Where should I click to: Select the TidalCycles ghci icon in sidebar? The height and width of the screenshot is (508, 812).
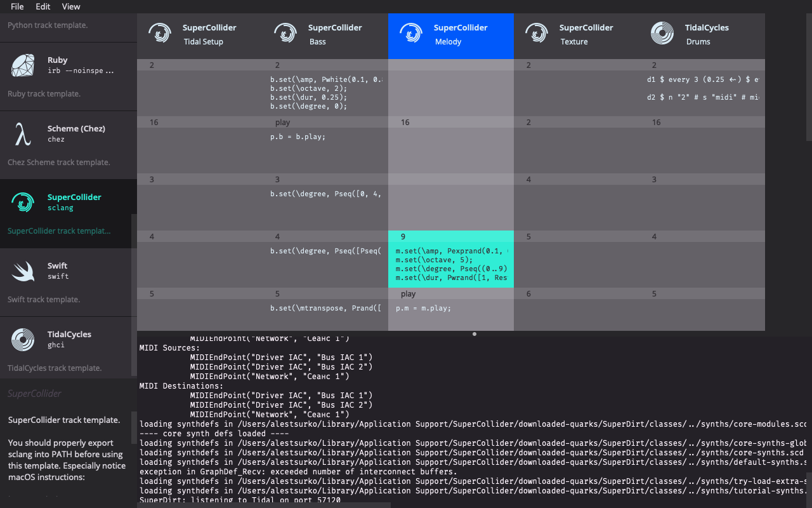[23, 339]
